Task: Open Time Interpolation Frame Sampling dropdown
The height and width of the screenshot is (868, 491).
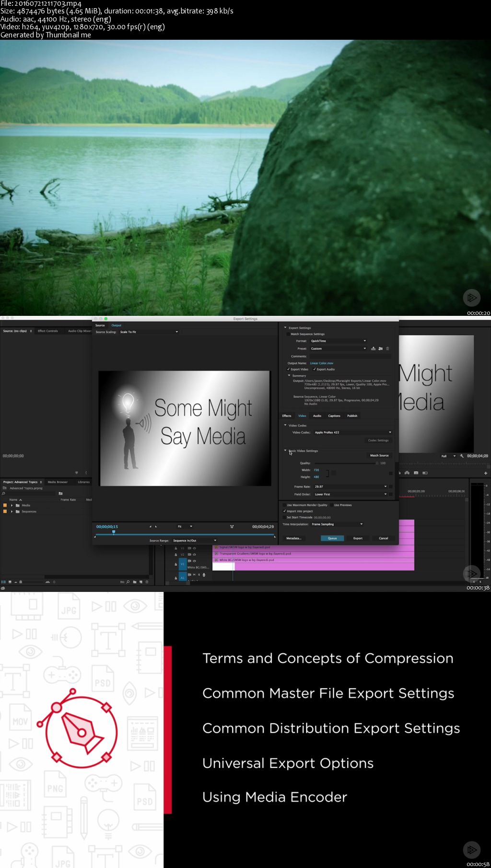Action: coord(337,524)
